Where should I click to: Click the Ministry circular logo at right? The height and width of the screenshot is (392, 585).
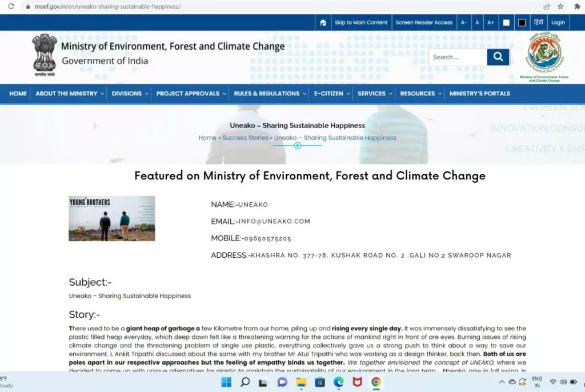tap(544, 57)
